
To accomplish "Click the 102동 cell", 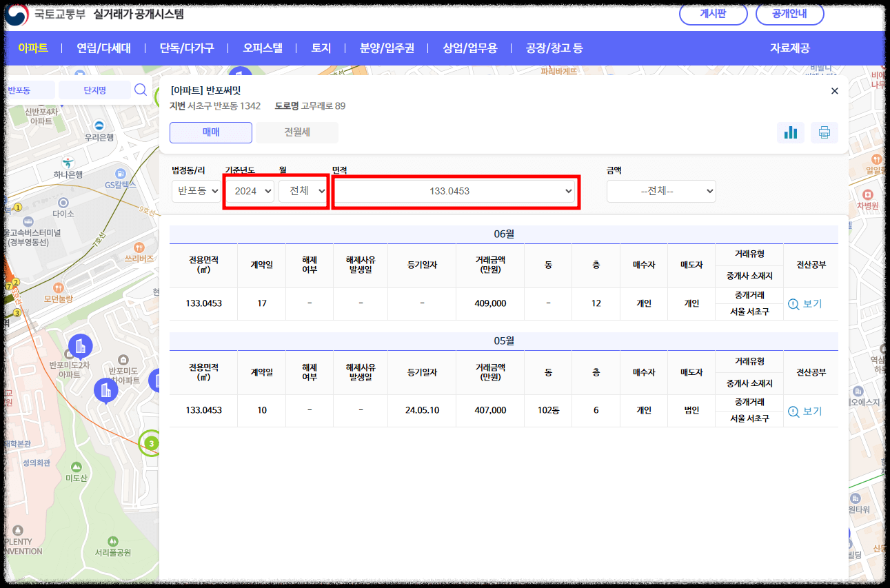I will pyautogui.click(x=548, y=410).
